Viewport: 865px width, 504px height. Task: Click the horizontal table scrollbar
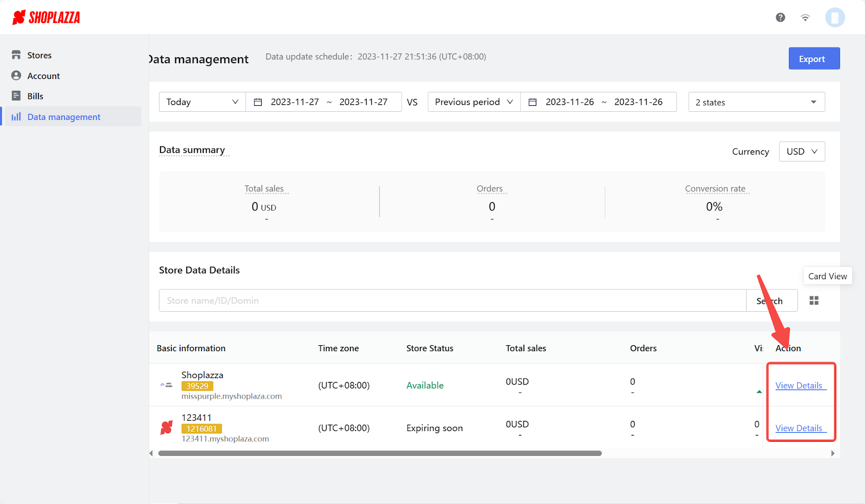click(380, 453)
